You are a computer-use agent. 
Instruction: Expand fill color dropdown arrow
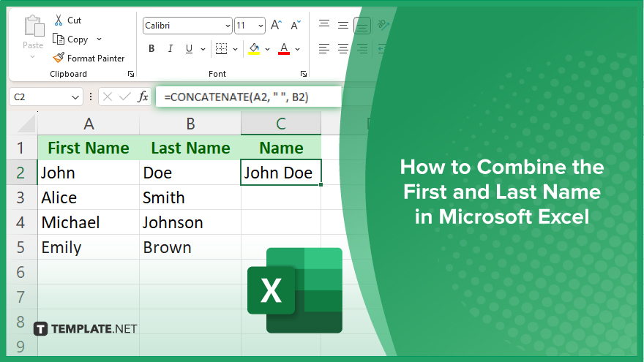pyautogui.click(x=267, y=49)
